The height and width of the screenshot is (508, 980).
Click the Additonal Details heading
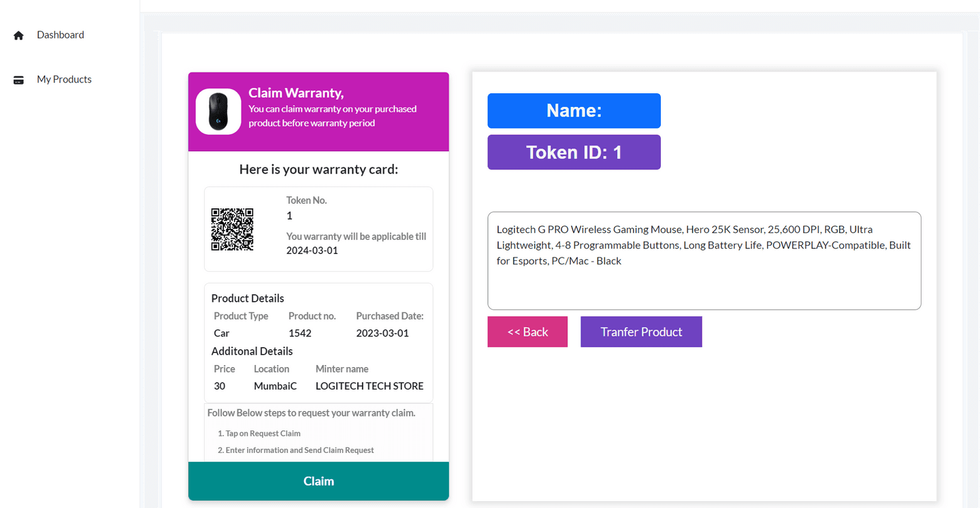coord(252,351)
